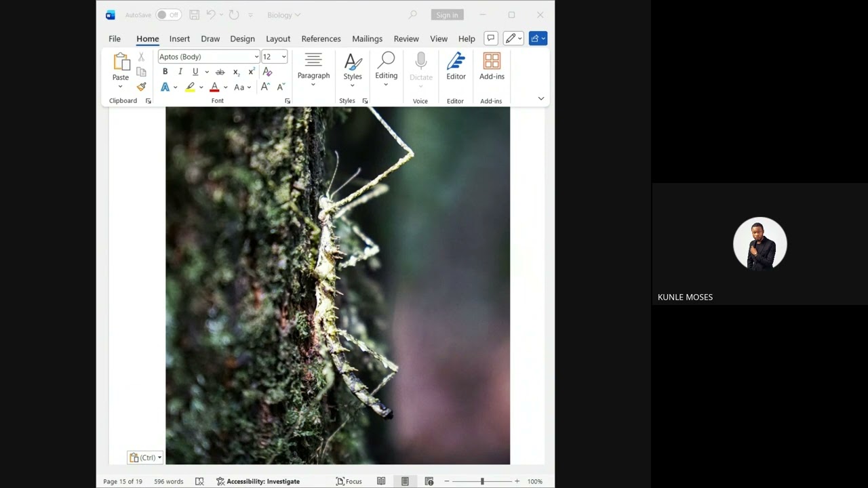
Task: Open the Styles gallery
Action: [353, 70]
